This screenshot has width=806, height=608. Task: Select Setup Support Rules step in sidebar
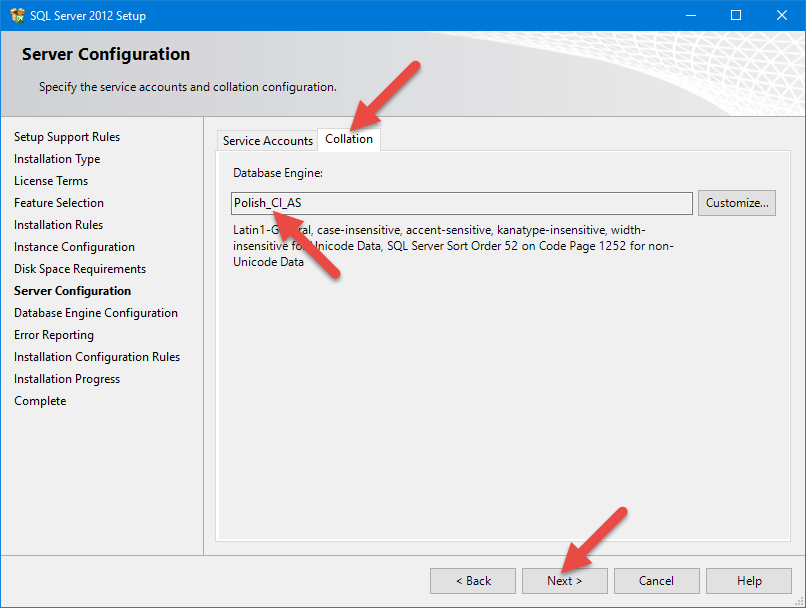(x=67, y=137)
